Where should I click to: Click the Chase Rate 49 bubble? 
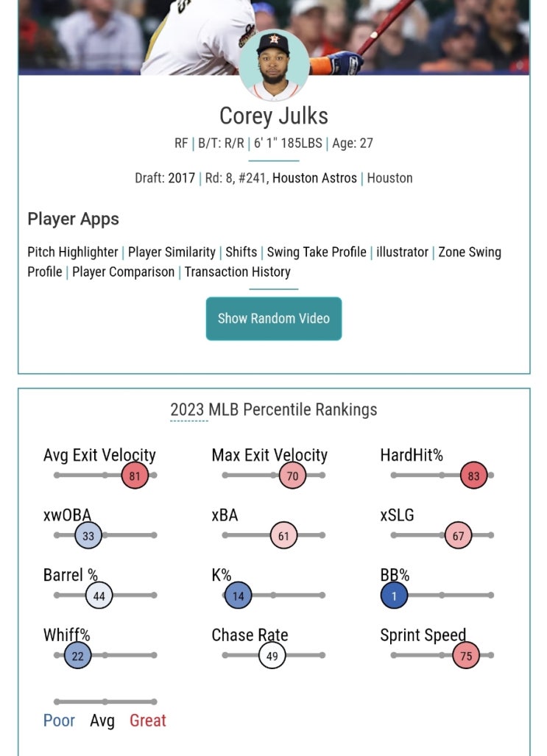(272, 656)
